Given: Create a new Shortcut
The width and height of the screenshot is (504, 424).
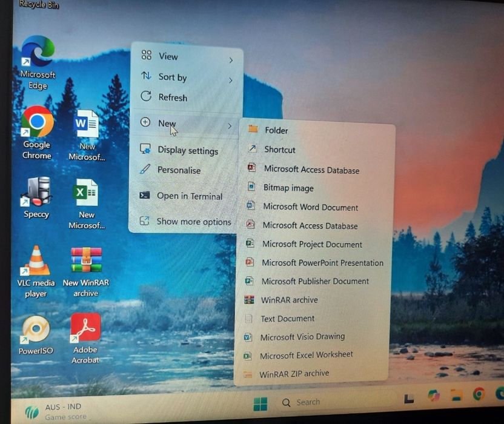Looking at the screenshot, I should (316, 150).
